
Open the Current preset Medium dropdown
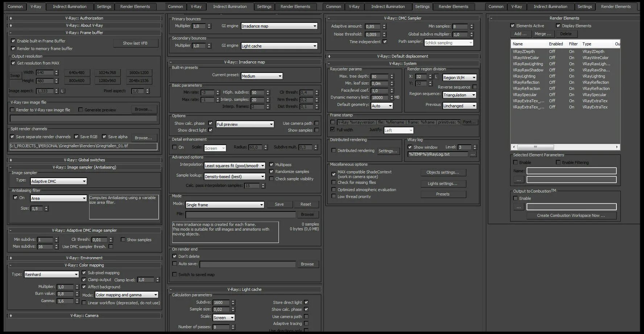pyautogui.click(x=262, y=76)
